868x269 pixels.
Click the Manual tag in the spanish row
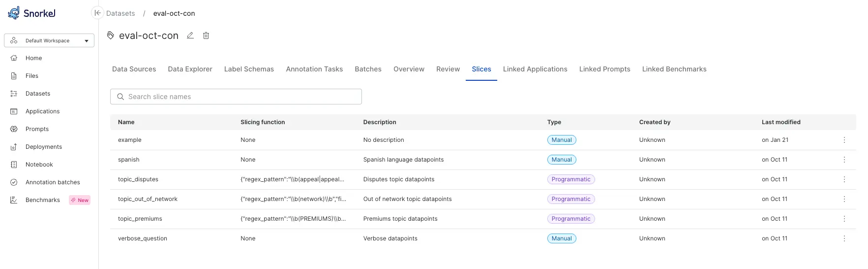(562, 160)
